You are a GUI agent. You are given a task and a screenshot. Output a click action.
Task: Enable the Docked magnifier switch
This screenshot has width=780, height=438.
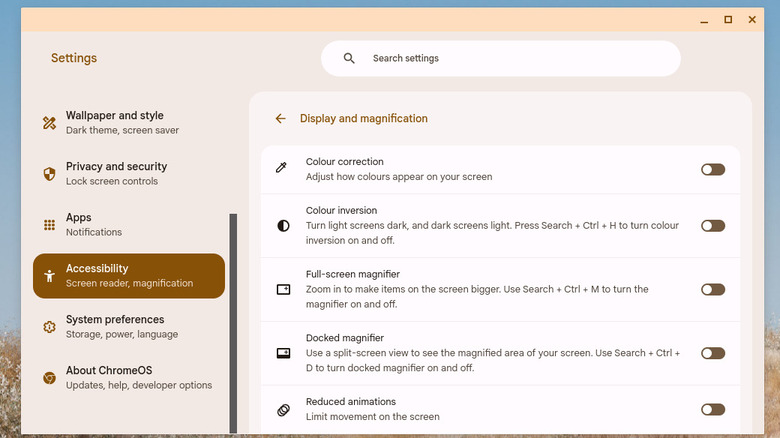pyautogui.click(x=712, y=353)
